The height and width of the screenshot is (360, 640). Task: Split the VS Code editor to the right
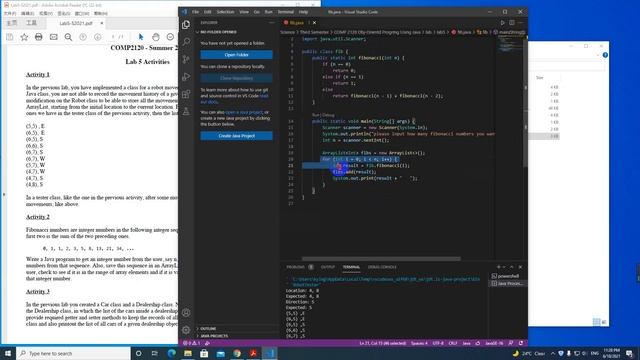(511, 23)
